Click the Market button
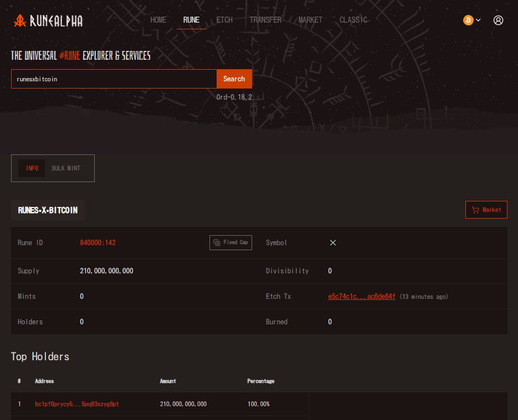Viewport: 518px width, 420px height. [x=486, y=210]
